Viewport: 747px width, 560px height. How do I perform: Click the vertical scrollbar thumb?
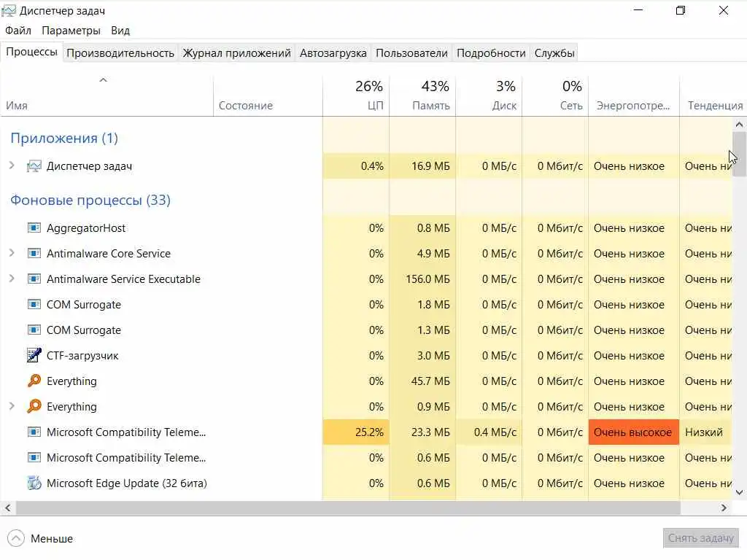740,155
